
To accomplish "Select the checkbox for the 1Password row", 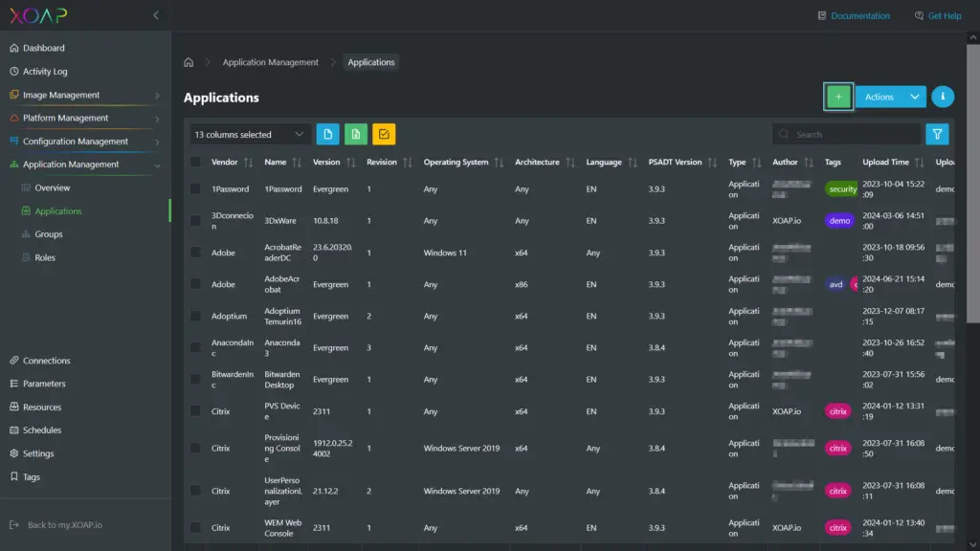I will [x=197, y=188].
